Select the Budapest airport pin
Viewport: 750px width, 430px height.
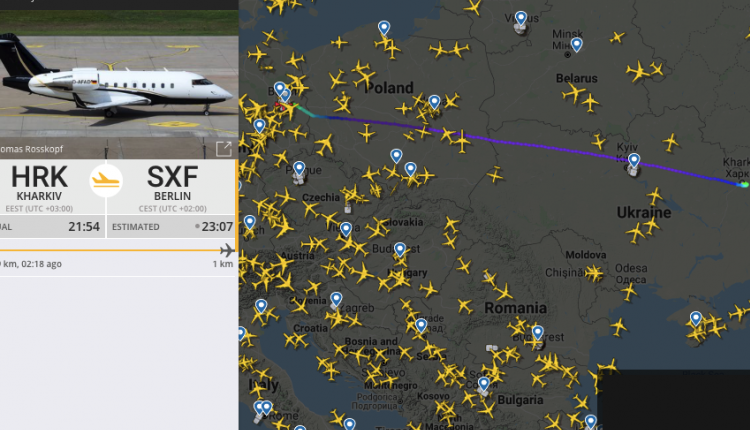point(400,250)
